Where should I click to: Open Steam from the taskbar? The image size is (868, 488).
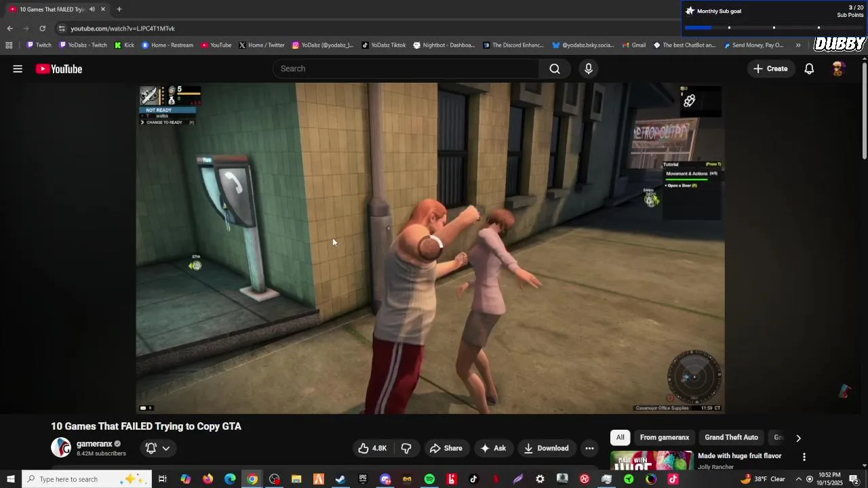340,479
